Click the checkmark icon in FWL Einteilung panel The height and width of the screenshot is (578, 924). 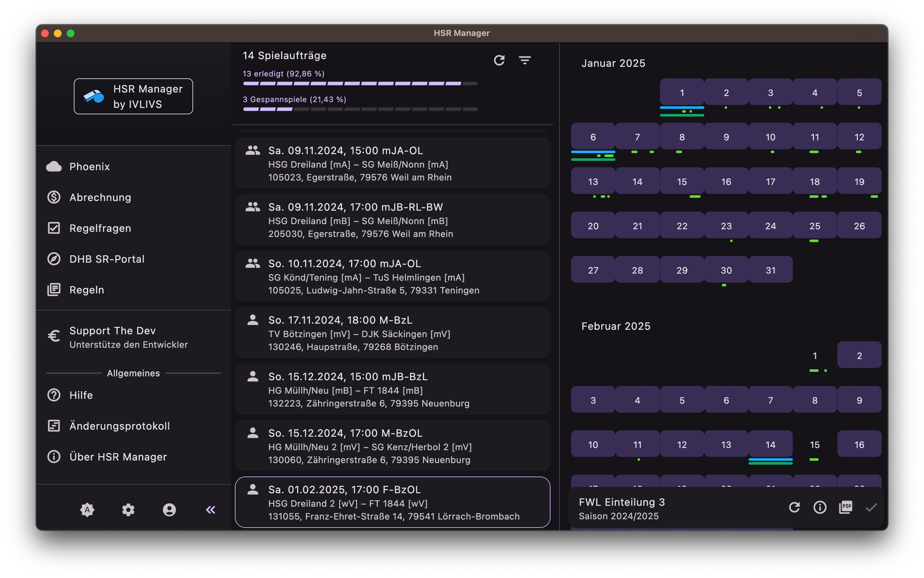coord(871,507)
